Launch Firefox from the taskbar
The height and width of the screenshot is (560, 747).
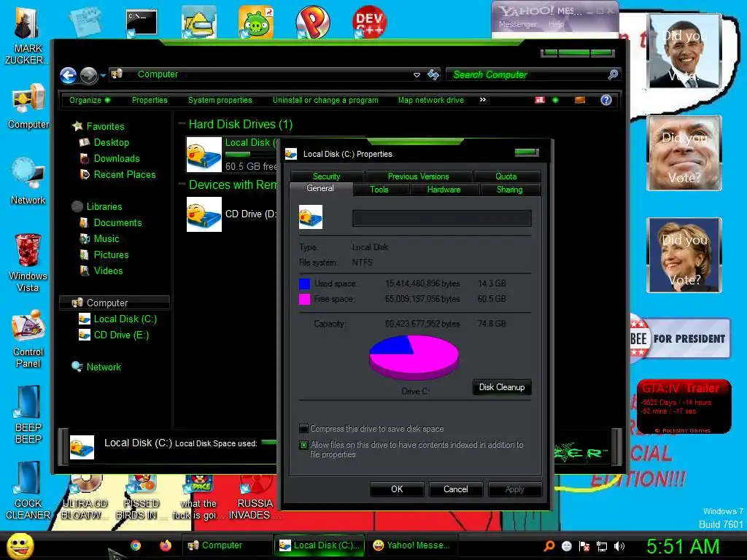click(166, 545)
